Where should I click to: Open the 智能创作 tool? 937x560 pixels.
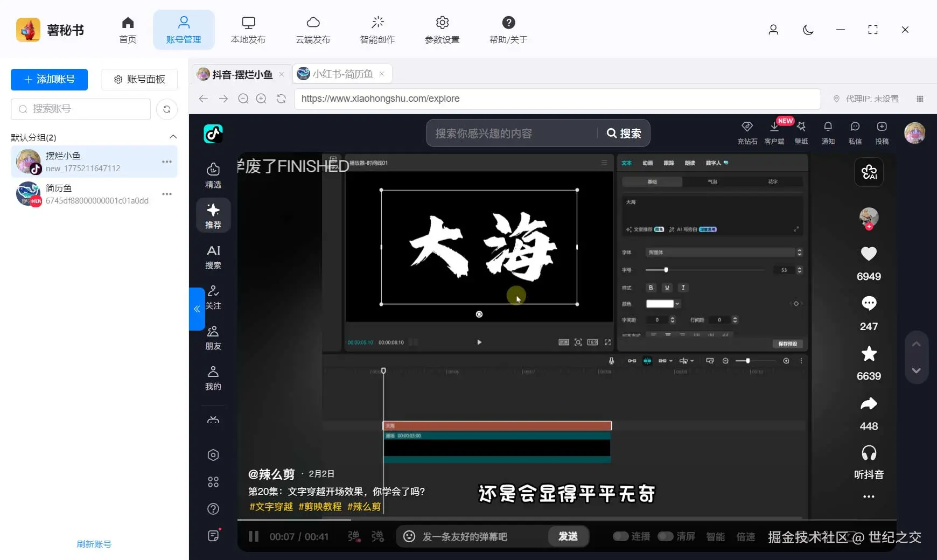(x=377, y=30)
